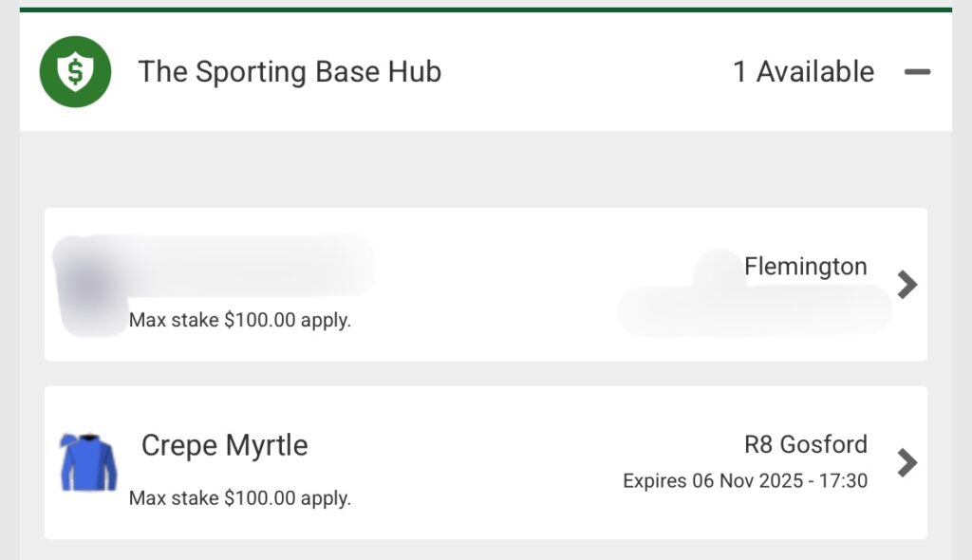Collapse the Sporting Base Hub section
Viewport: 972px width, 560px height.
(x=917, y=72)
